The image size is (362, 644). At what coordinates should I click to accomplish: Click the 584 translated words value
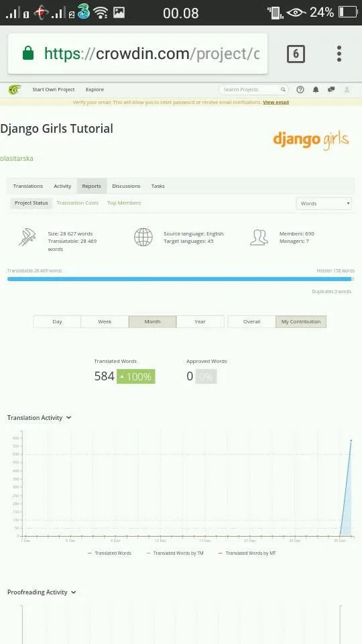pyautogui.click(x=105, y=376)
